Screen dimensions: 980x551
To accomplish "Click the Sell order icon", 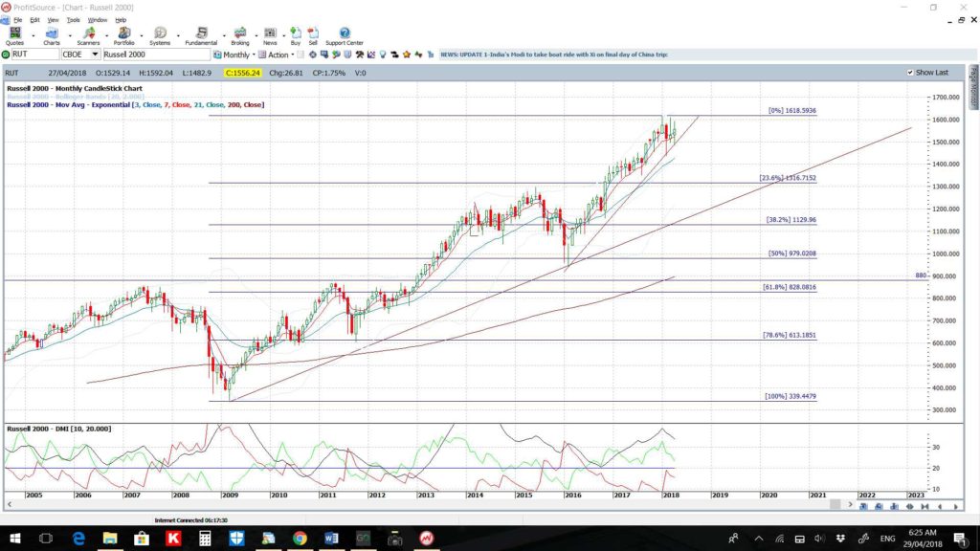I will 313,36.
